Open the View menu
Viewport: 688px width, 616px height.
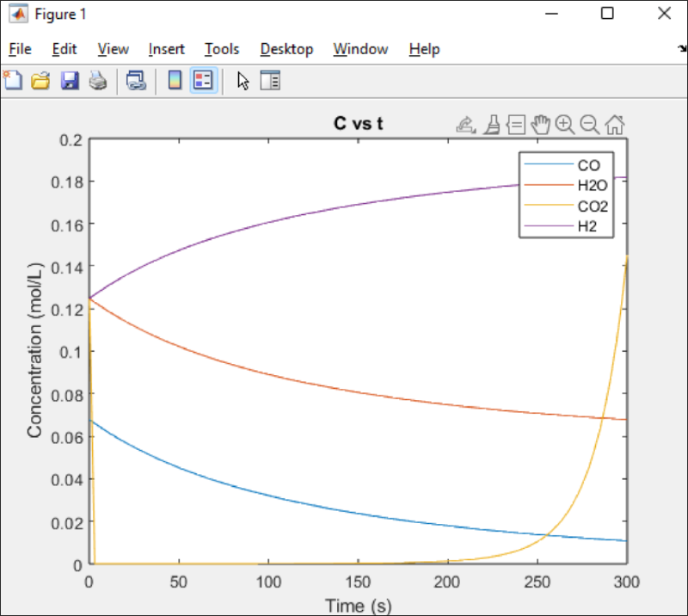[x=114, y=49]
